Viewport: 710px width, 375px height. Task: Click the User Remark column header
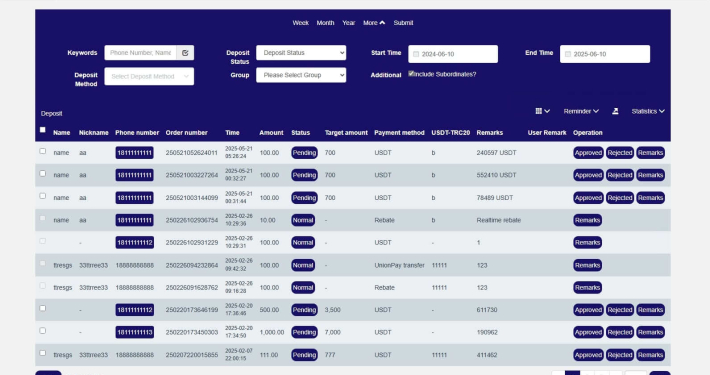pos(547,133)
